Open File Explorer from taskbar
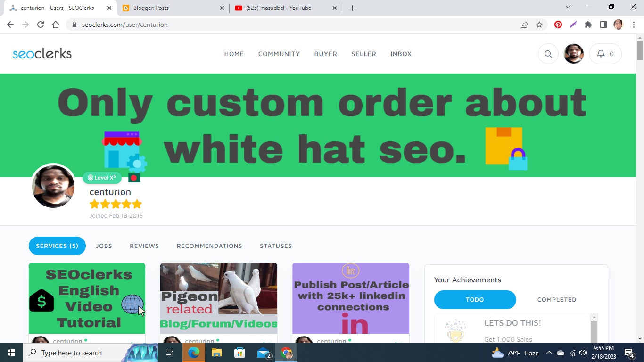This screenshot has width=644, height=362. coord(216,353)
